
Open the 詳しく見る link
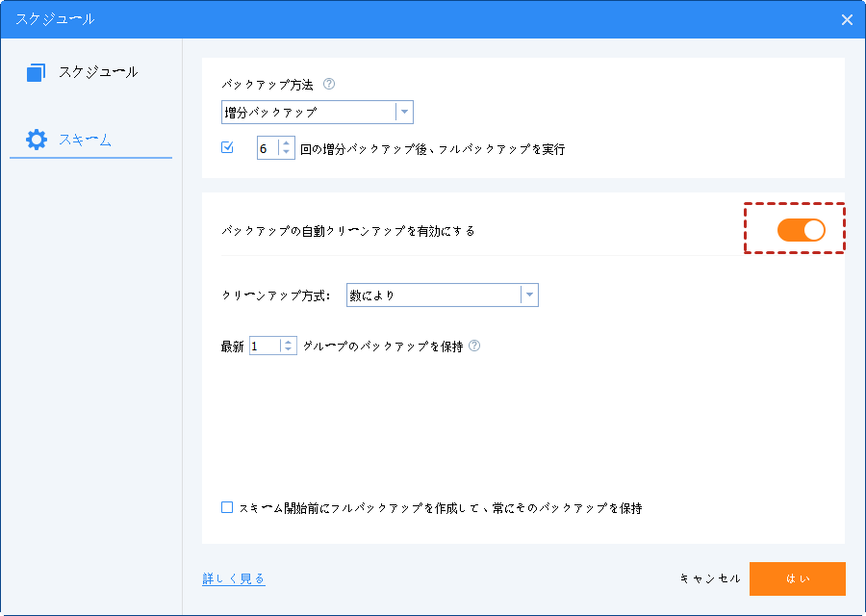234,579
